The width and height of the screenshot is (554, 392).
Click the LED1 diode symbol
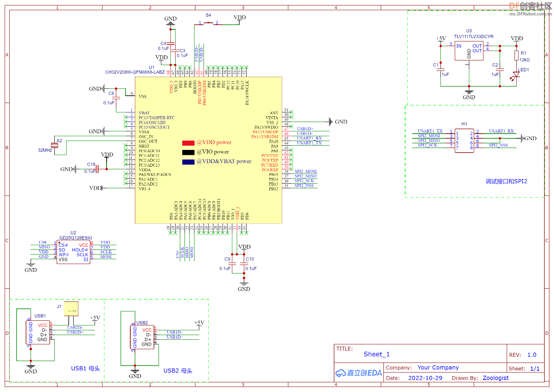click(516, 75)
